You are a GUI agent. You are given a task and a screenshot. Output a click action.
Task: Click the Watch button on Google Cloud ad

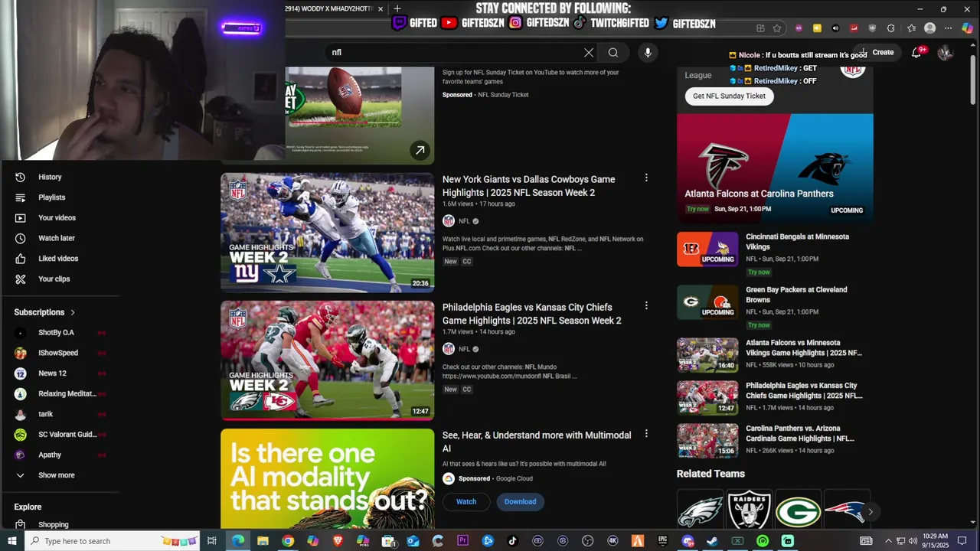tap(466, 502)
